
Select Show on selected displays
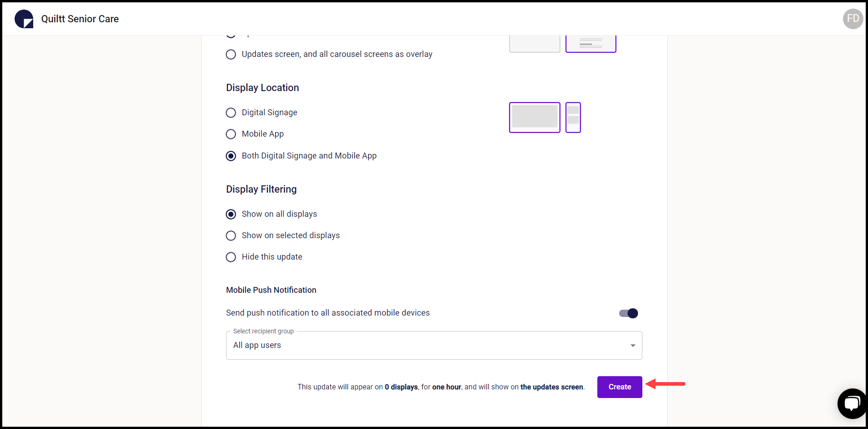pos(231,235)
